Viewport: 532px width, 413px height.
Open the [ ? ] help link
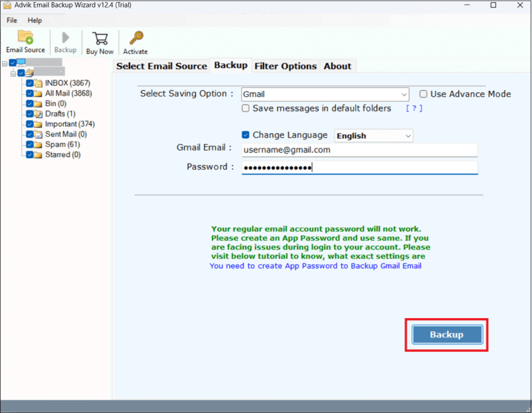(x=414, y=108)
